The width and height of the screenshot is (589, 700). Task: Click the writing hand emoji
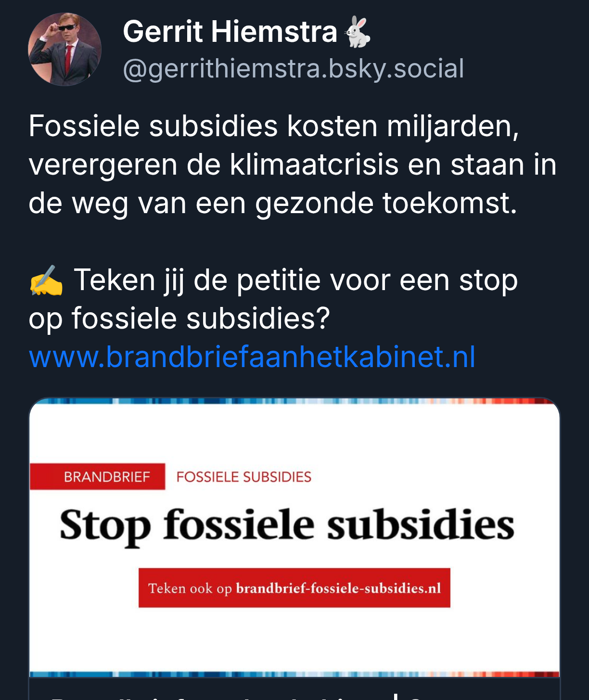(x=46, y=281)
